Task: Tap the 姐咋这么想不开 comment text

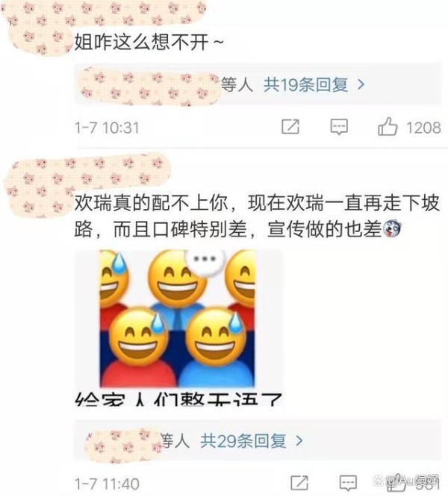Action: pyautogui.click(x=149, y=42)
